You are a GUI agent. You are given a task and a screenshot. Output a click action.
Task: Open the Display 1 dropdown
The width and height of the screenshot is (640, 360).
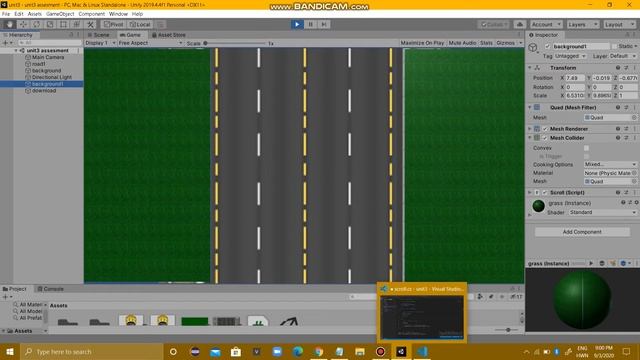[100, 43]
